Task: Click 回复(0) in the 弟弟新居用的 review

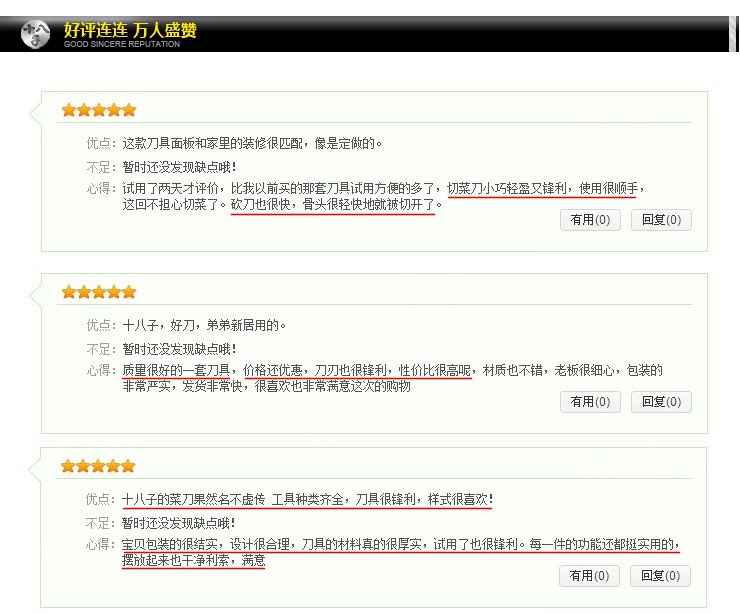Action: (661, 402)
